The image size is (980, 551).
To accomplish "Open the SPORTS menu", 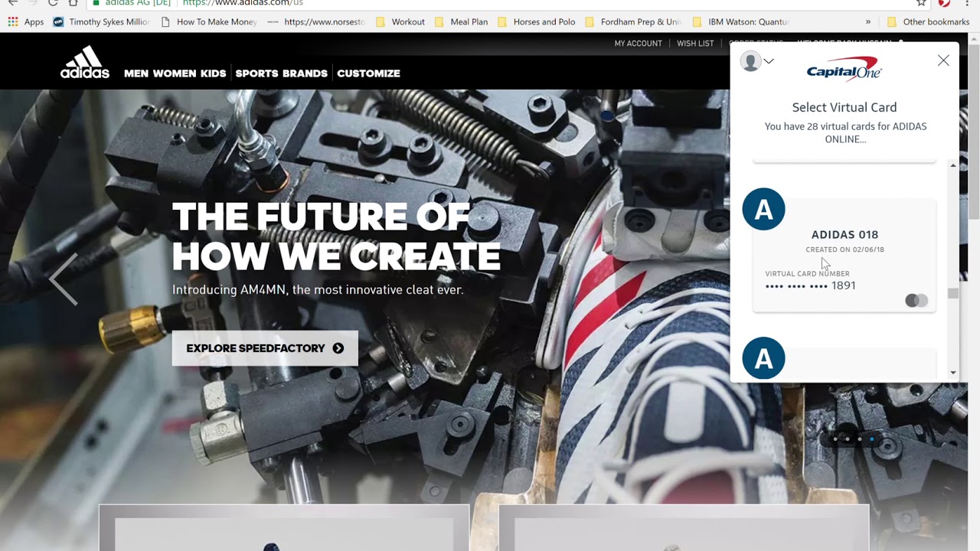I will pyautogui.click(x=256, y=73).
